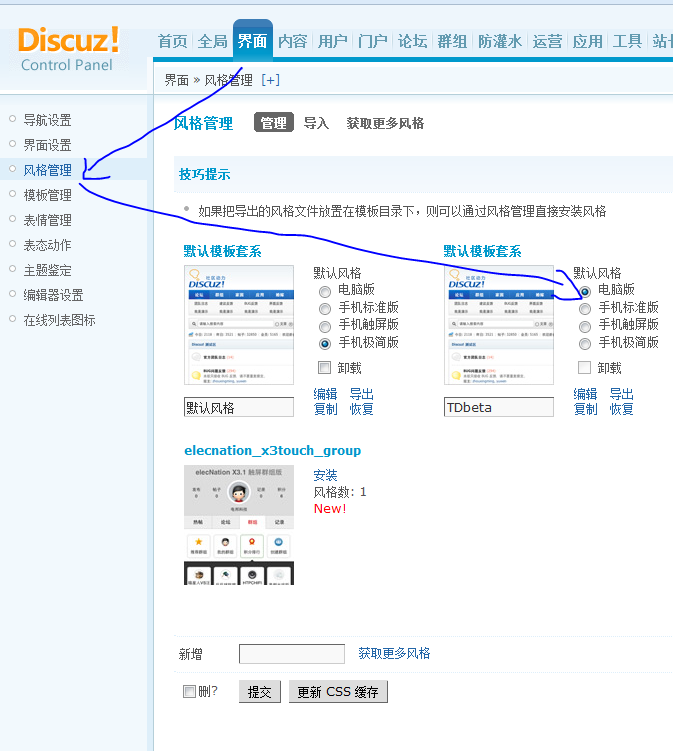Select 电脑版 radio for TDbeta style

(x=585, y=291)
